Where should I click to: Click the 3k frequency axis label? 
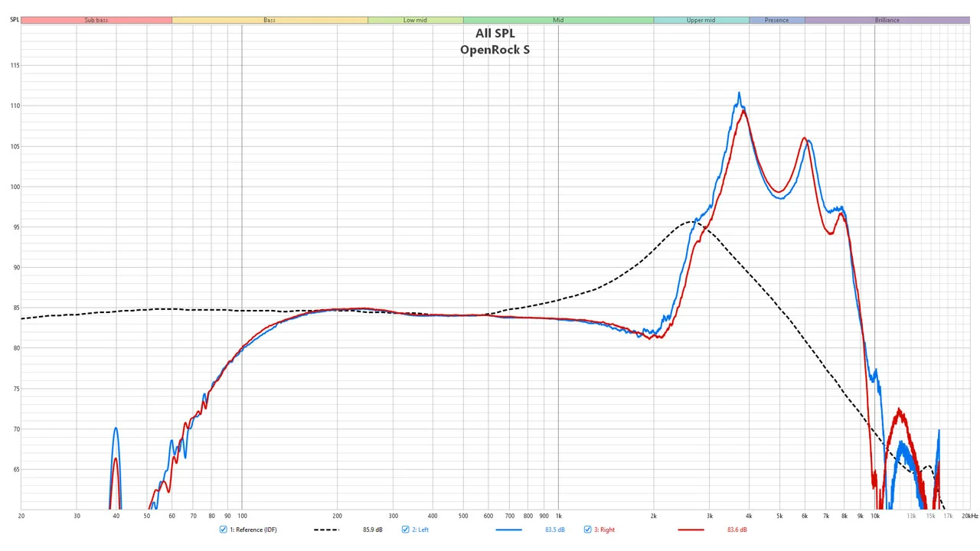pos(709,517)
